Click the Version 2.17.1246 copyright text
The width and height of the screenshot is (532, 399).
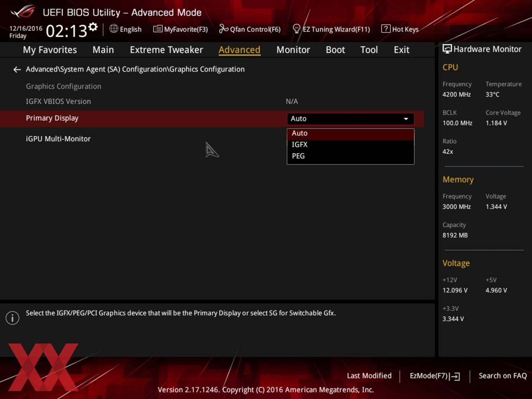[266, 390]
